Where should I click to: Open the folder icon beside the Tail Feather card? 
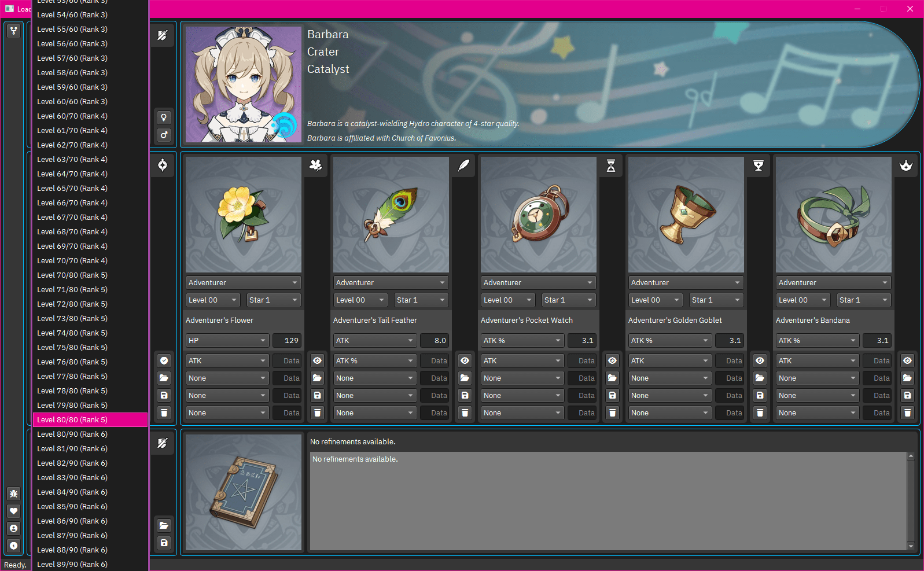(318, 378)
